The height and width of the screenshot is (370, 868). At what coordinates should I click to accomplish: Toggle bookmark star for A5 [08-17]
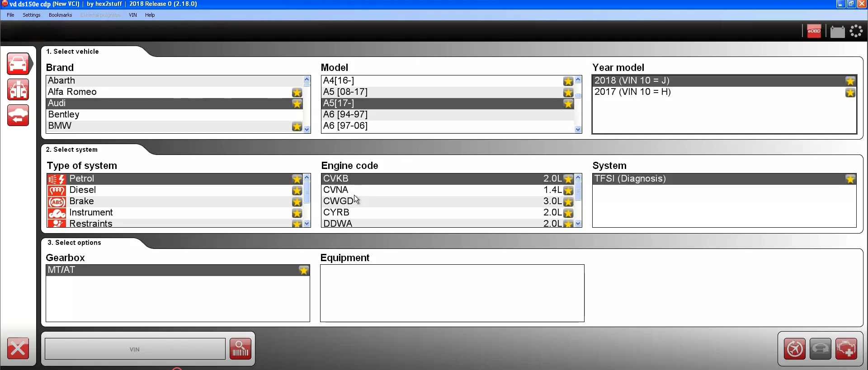568,92
